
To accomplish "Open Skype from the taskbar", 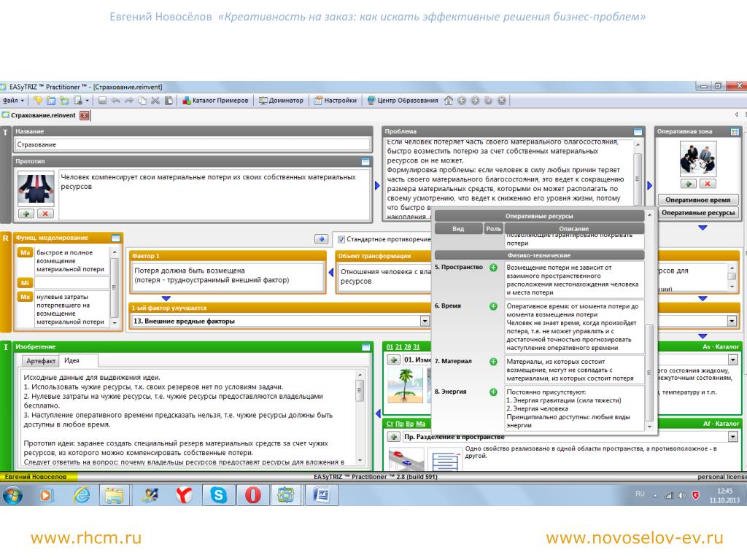I will pyautogui.click(x=219, y=495).
